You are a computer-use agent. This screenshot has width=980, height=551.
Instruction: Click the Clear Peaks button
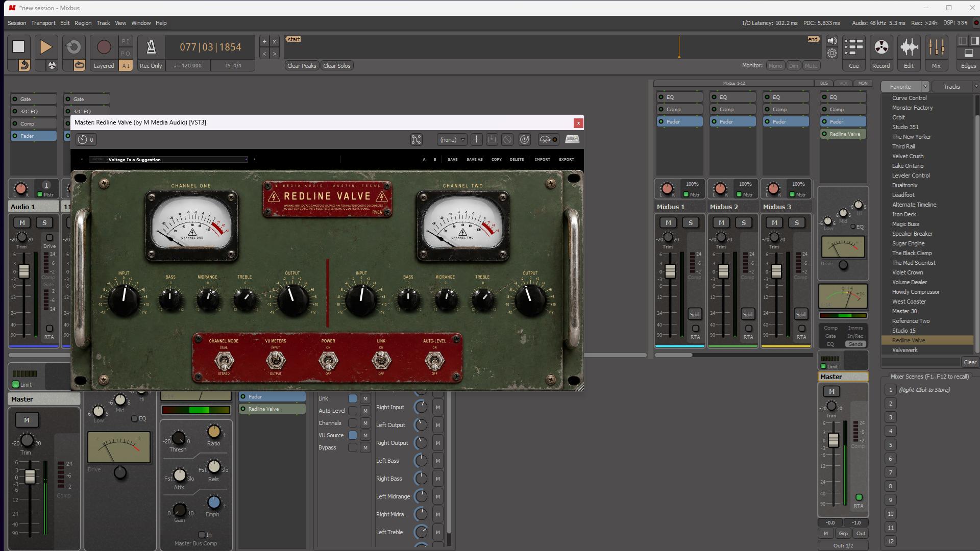click(302, 66)
